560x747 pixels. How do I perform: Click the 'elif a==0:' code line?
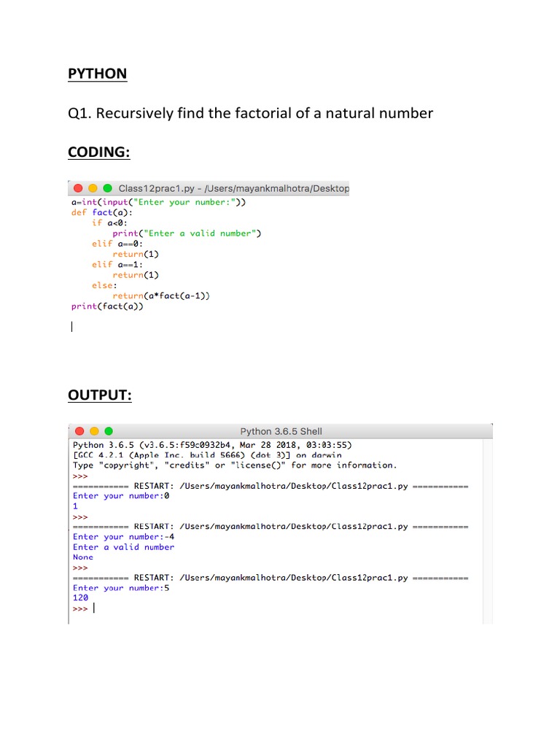[x=117, y=244]
